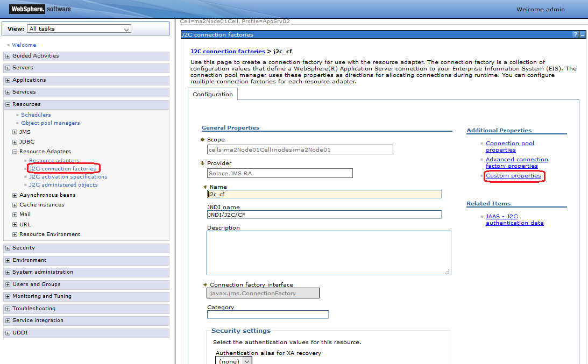Open help for J2C connection factories panel
Screen dimensions: 588x364
[575, 35]
